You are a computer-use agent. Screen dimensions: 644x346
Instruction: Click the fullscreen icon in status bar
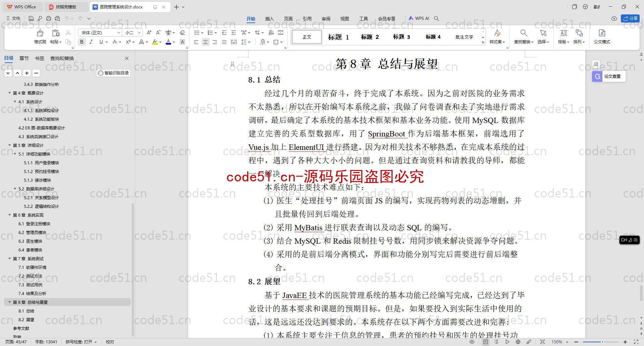[x=636, y=342]
